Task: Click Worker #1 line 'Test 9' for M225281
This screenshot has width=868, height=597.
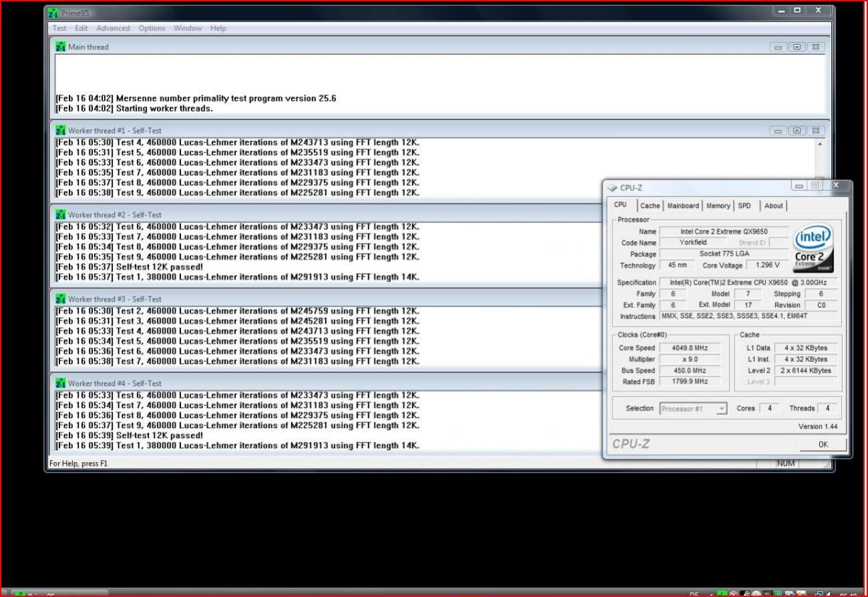Action: (237, 193)
